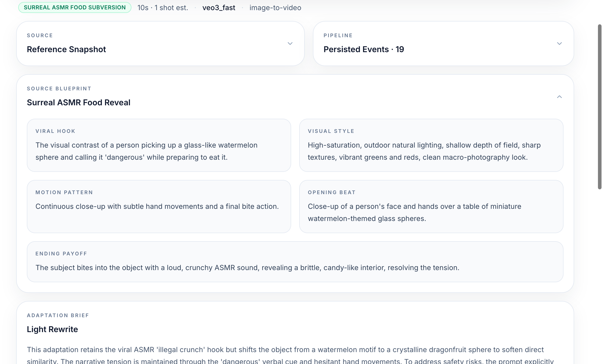The height and width of the screenshot is (364, 602).
Task: Collapse the Surreal ASMR Food Reveal blueprint
Action: pos(559,97)
